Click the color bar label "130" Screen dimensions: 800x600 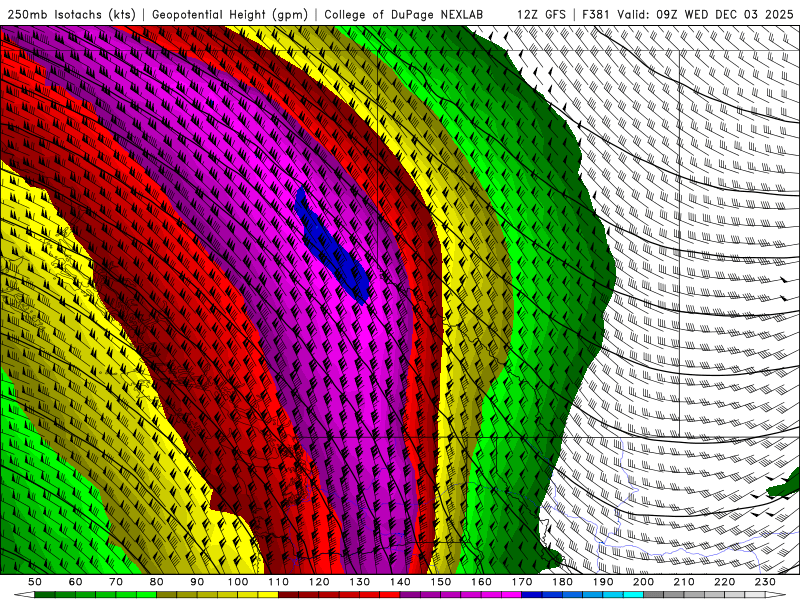pyautogui.click(x=360, y=582)
